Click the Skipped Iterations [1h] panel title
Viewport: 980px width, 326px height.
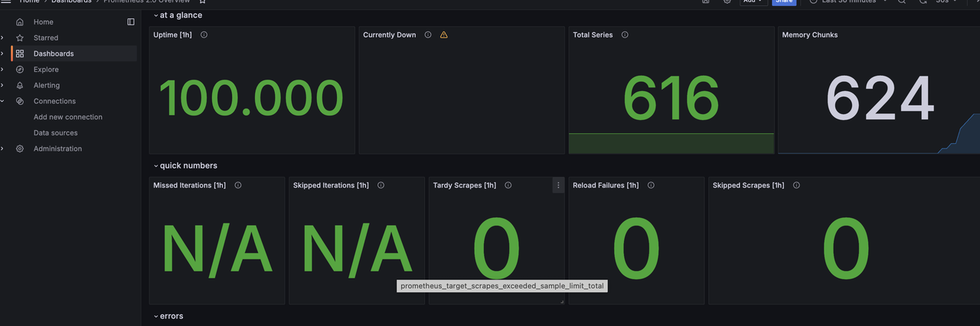click(x=331, y=185)
